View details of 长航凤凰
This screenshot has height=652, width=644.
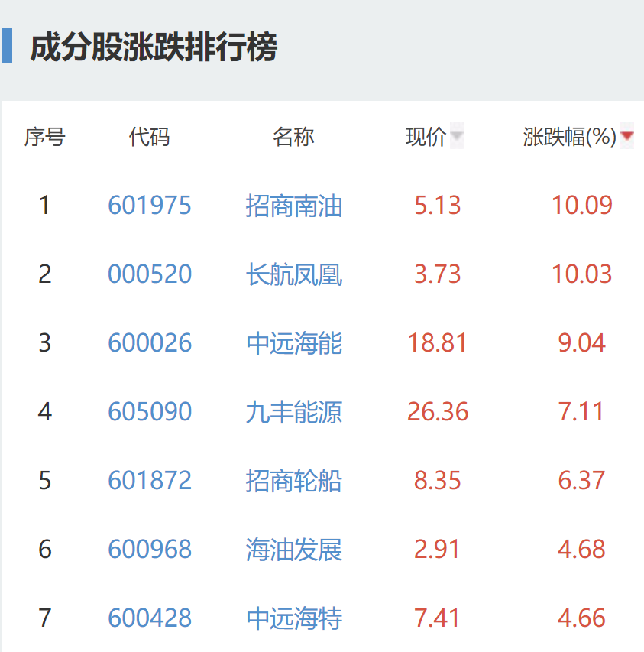click(294, 274)
